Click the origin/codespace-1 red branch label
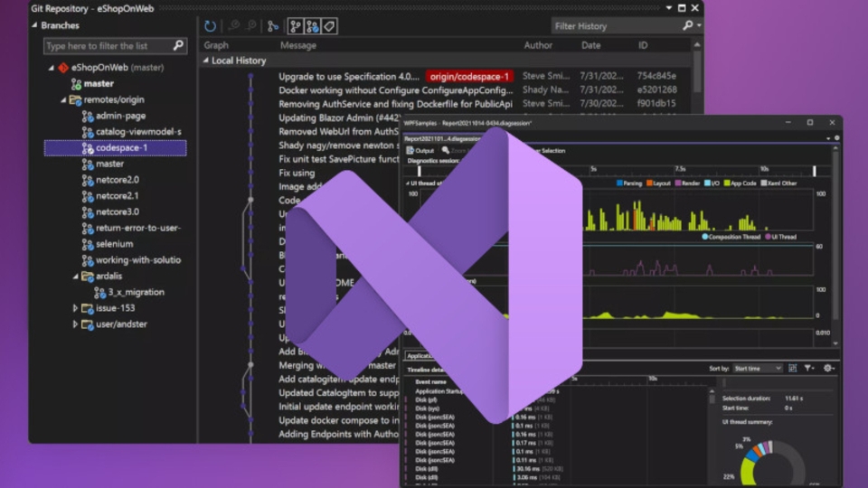This screenshot has height=488, width=868. [x=469, y=76]
